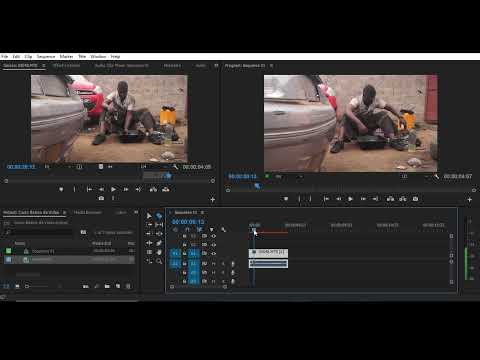Play the Source monitor clip
The image size is (480, 360).
113,189
